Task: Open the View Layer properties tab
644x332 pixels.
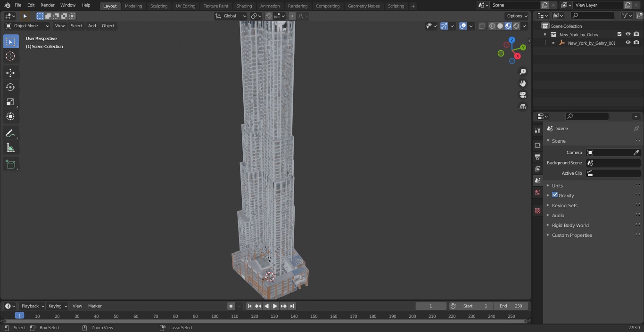Action: pos(537,169)
